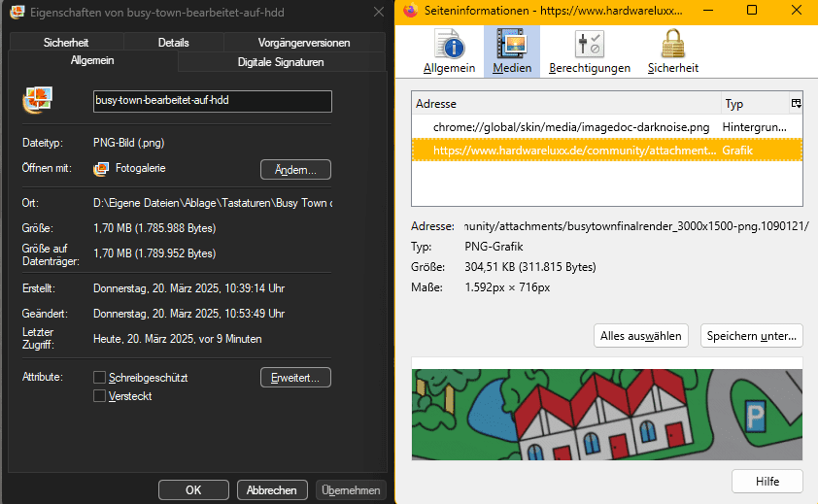Viewport: 818px width, 504px height.
Task: Open the Allgemein section in Seiteninformationen
Action: pyautogui.click(x=449, y=51)
